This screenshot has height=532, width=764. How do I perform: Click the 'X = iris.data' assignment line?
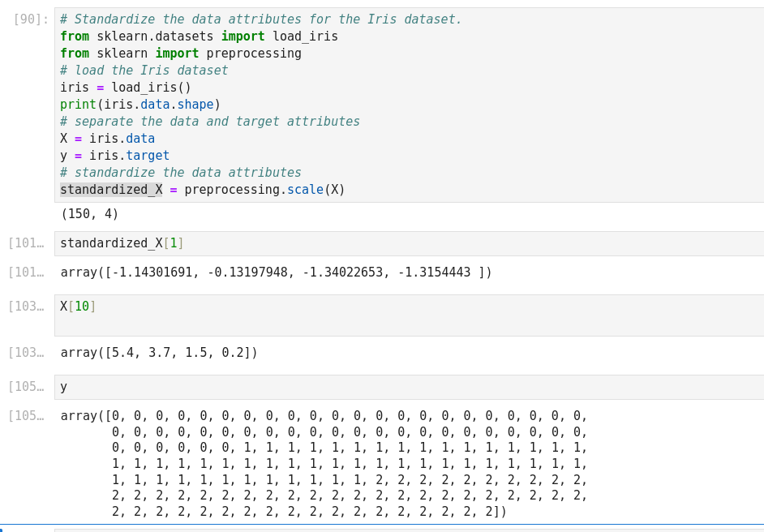coord(107,139)
